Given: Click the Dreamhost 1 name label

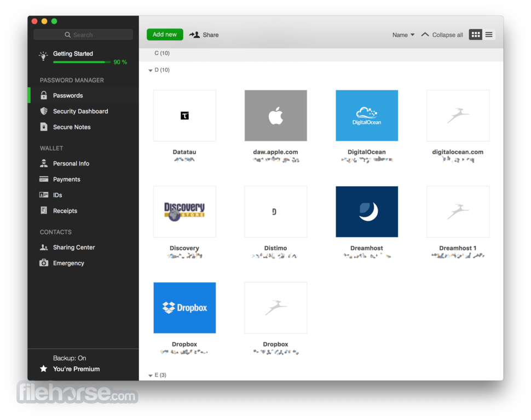Looking at the screenshot, I should pyautogui.click(x=458, y=248).
